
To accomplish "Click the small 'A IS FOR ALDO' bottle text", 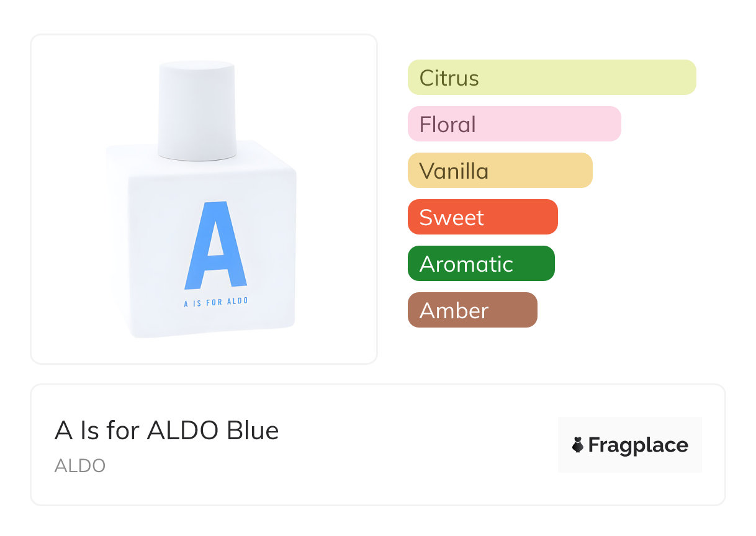I will coord(216,302).
